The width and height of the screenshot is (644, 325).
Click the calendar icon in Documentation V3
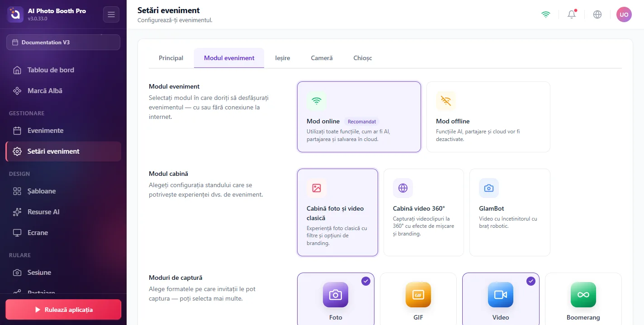pos(15,42)
